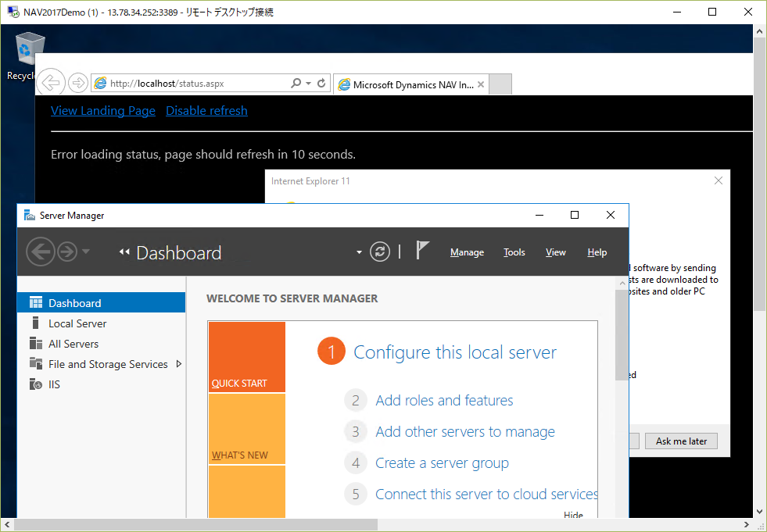Open the Manage menu
This screenshot has height=532, width=767.
coord(467,252)
